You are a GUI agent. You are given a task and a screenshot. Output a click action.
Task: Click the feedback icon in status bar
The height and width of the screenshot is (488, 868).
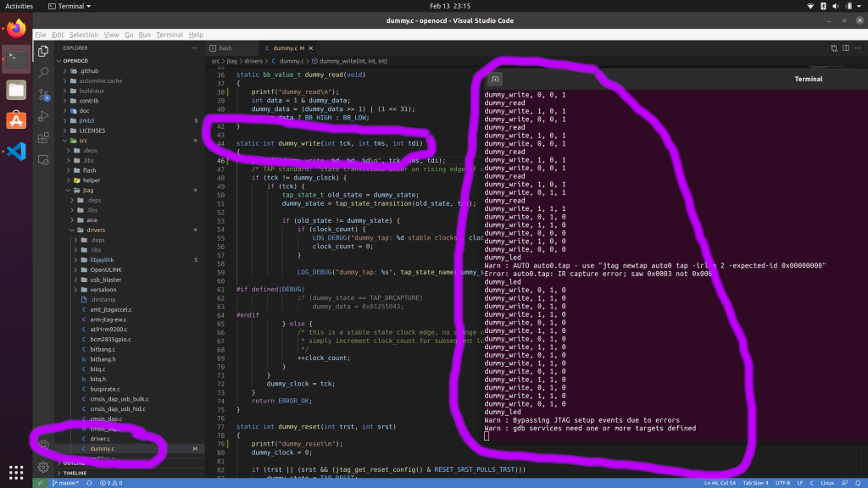tap(844, 483)
